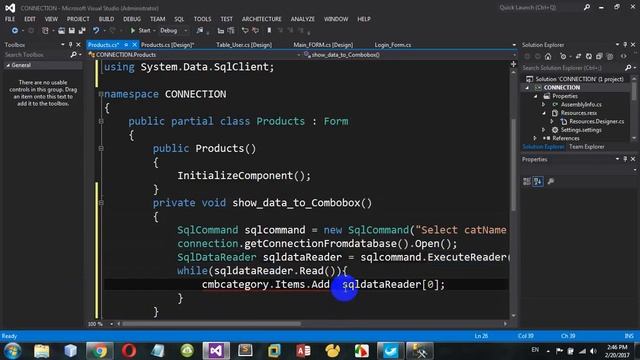Open Google Chrome from the taskbar
This screenshot has height=360, width=640.
pos(99,351)
